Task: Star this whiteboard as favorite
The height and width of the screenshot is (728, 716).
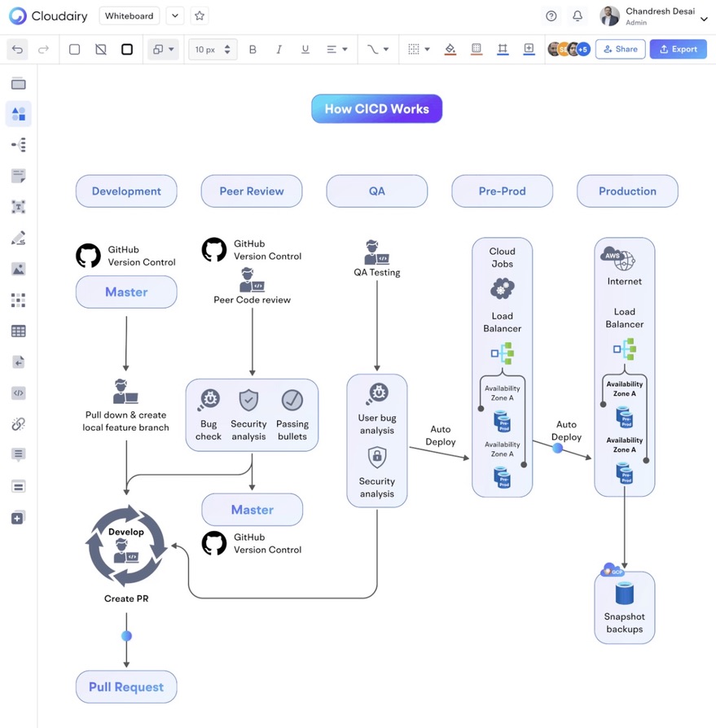Action: coord(200,15)
